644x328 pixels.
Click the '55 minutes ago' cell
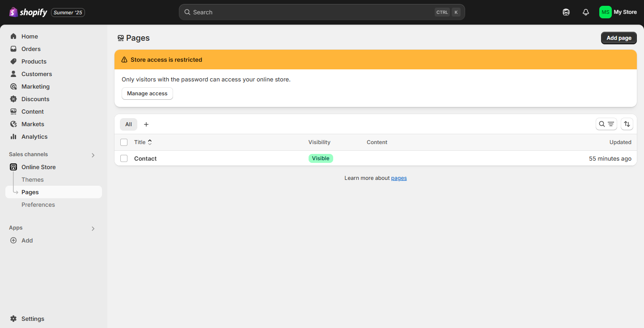610,158
